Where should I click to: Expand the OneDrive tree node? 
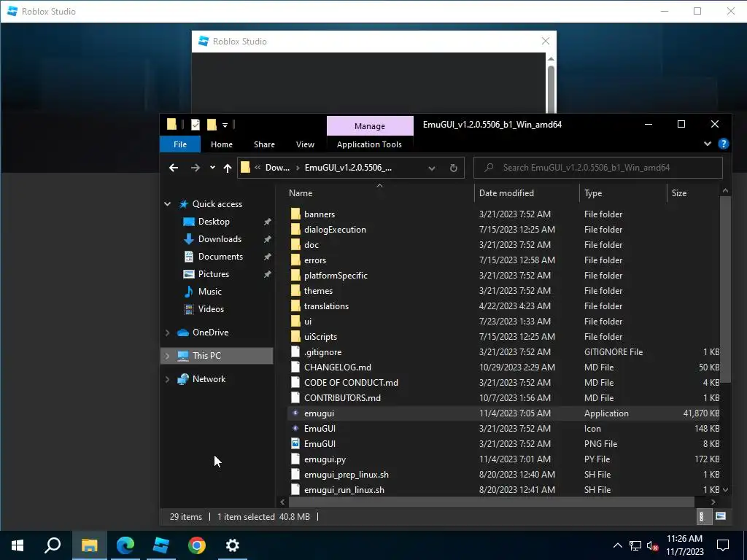(167, 332)
